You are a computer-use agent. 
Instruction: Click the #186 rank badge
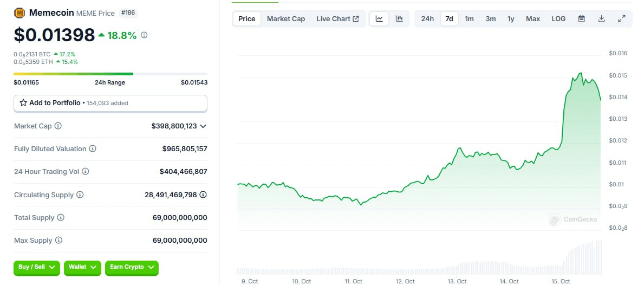[128, 13]
